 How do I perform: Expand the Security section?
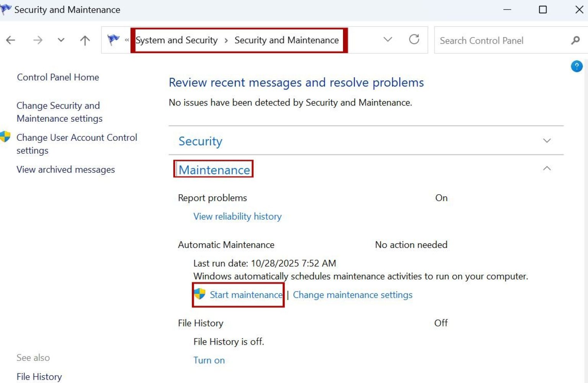click(x=547, y=140)
